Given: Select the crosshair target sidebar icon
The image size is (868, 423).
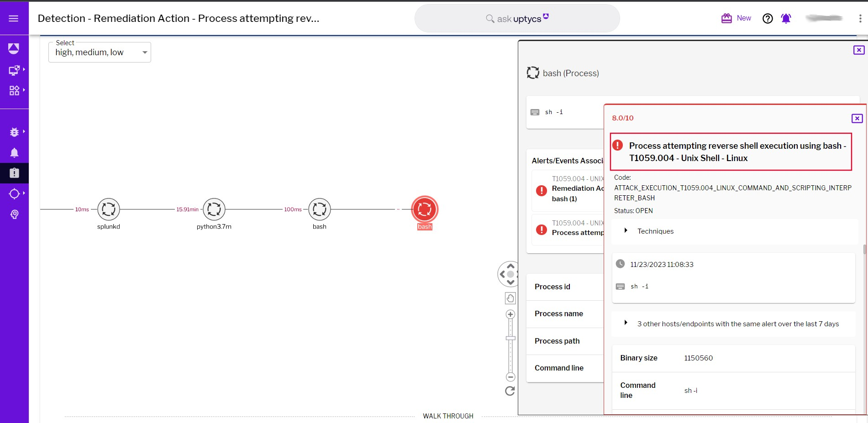Looking at the screenshot, I should click(x=14, y=193).
